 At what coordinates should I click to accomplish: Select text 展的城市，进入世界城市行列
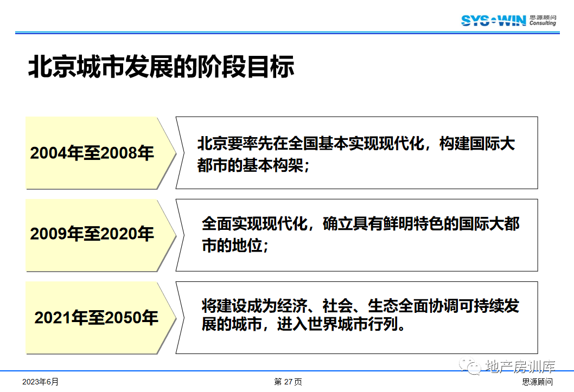pos(300,324)
